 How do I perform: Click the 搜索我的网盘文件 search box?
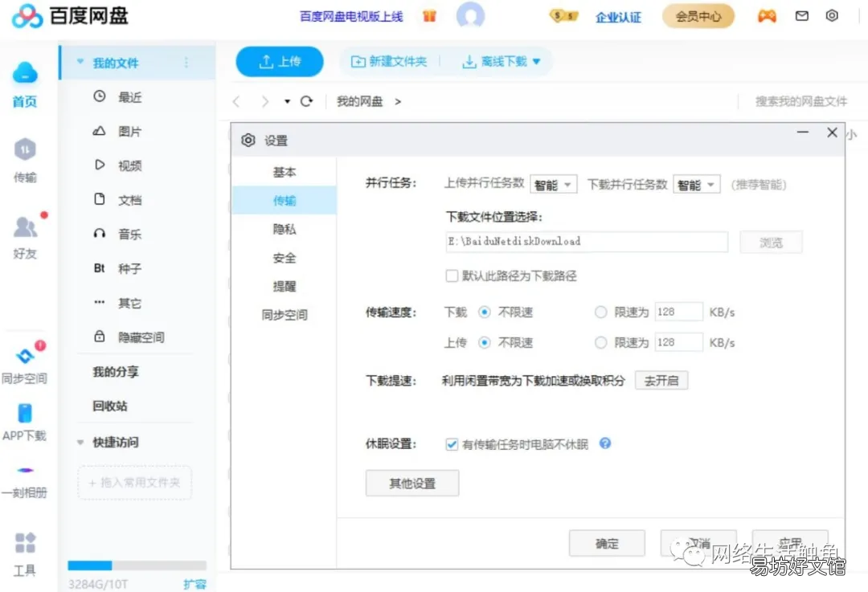coord(800,101)
